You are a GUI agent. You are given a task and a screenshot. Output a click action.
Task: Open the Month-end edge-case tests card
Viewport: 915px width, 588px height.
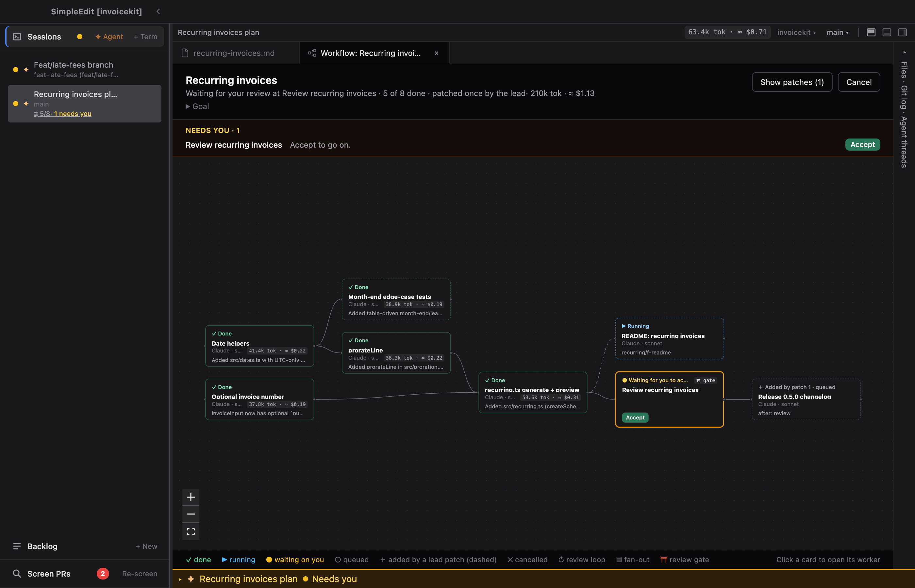point(396,299)
